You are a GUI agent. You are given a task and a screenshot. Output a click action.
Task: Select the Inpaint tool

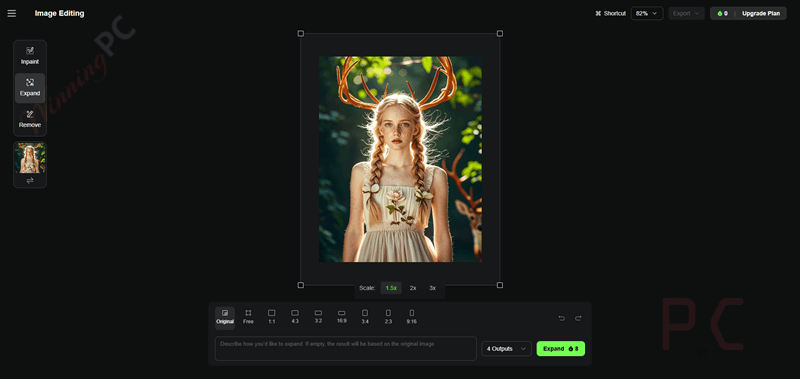30,56
